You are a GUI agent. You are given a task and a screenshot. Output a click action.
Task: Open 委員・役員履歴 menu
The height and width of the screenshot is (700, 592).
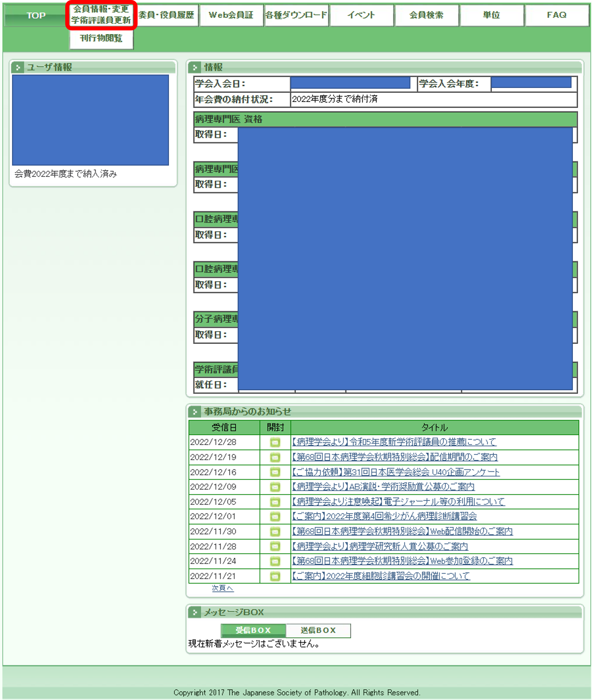click(x=166, y=15)
